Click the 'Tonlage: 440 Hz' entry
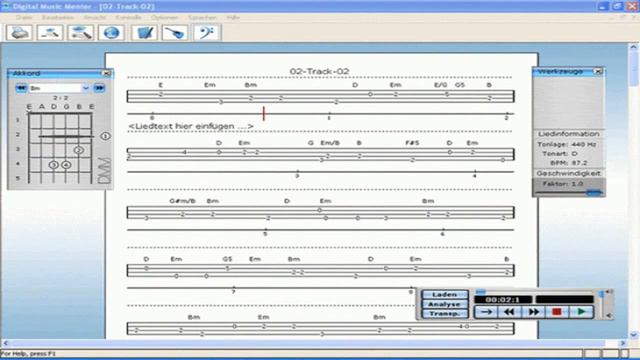Viewport: 640px width, 360px height. click(x=566, y=144)
